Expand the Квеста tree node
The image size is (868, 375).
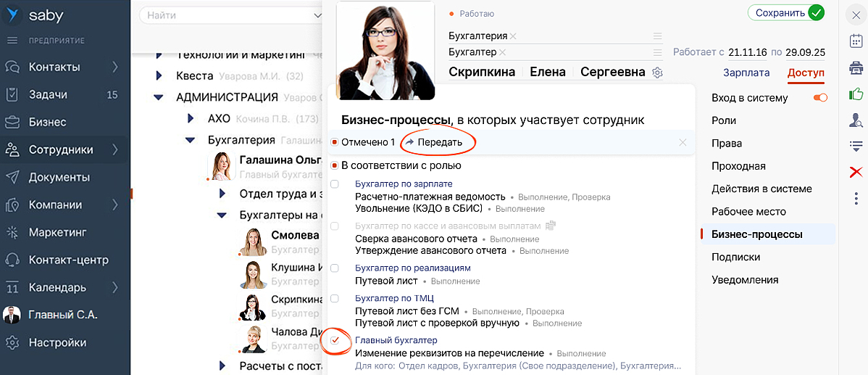159,75
